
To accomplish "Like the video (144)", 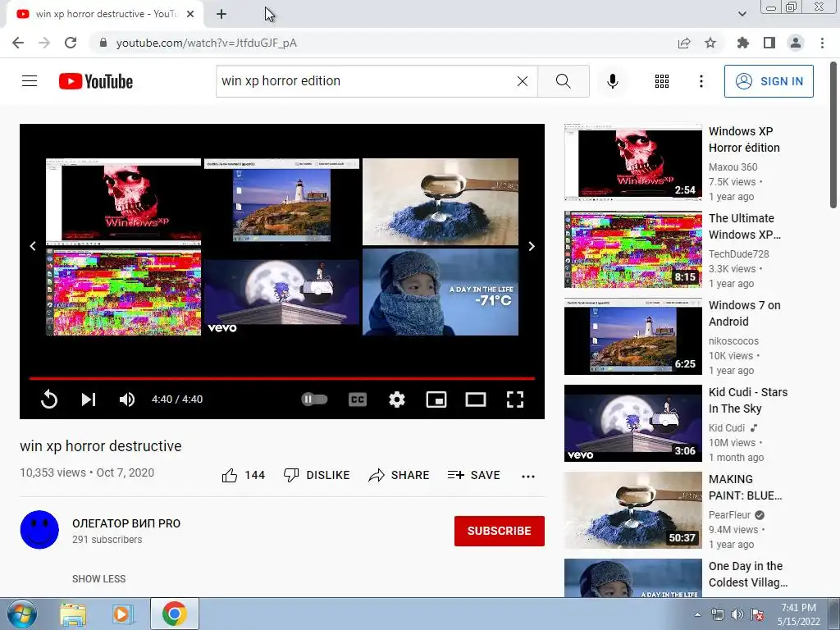I will (x=243, y=475).
